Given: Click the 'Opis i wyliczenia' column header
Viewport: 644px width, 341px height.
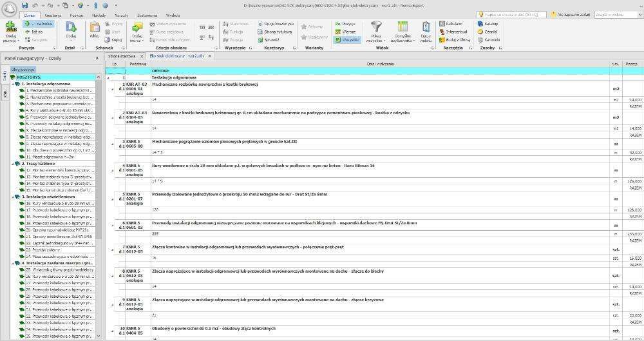Looking at the screenshot, I should click(381, 64).
